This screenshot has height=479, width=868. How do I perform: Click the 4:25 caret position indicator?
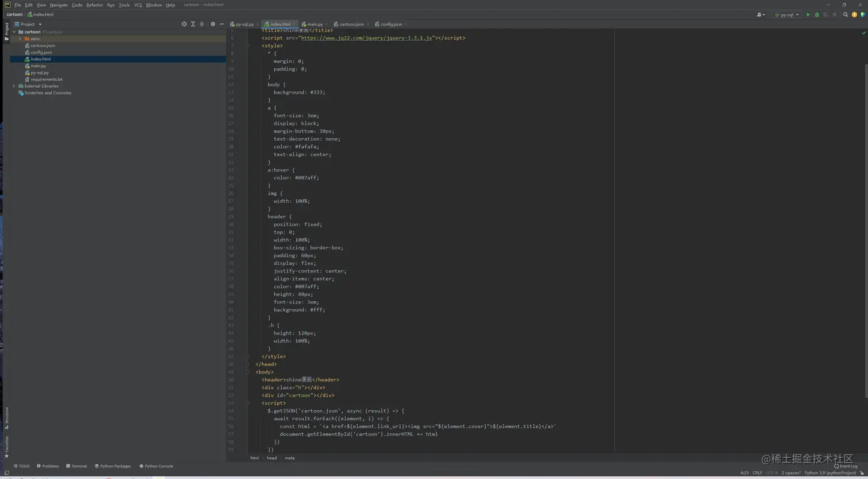click(x=745, y=473)
